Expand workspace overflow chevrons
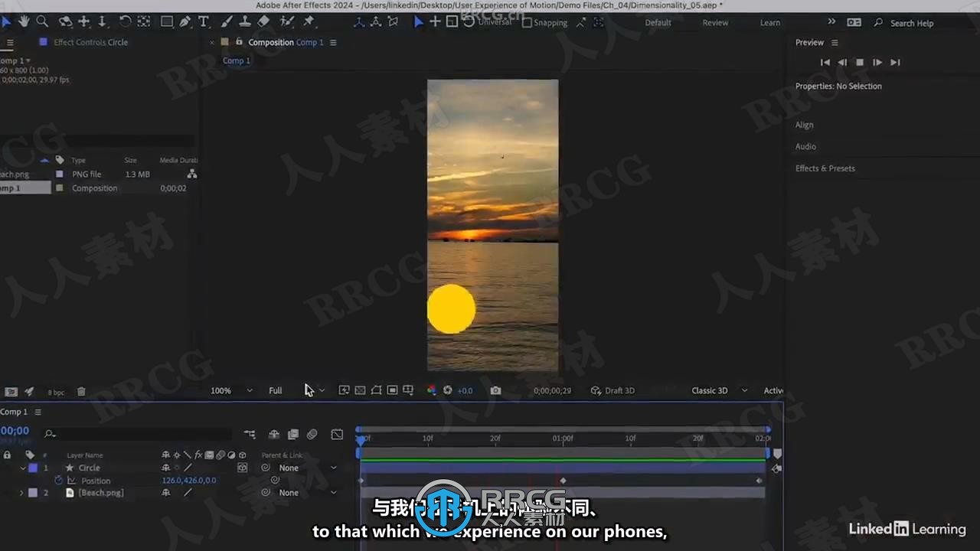Screen dimensions: 980x551 [x=831, y=22]
